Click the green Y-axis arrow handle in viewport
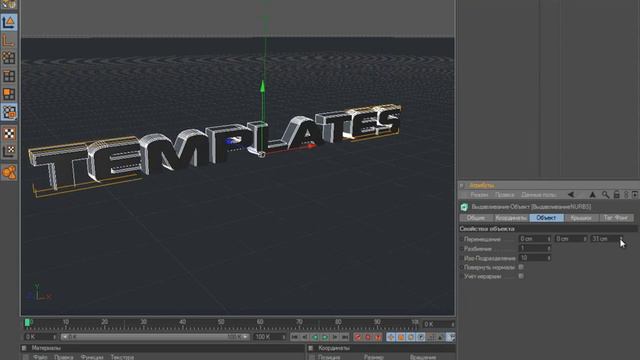The height and width of the screenshot is (360, 640). pyautogui.click(x=262, y=86)
